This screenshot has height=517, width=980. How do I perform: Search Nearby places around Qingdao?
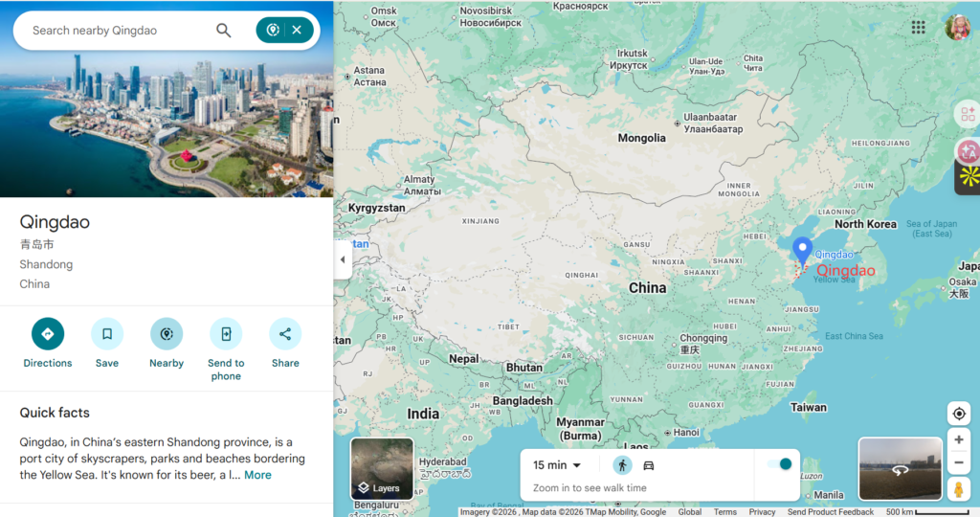[x=167, y=334]
